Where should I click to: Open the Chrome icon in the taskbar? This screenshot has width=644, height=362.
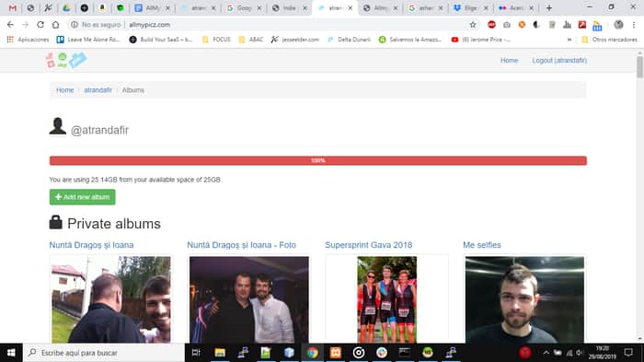coord(313,353)
